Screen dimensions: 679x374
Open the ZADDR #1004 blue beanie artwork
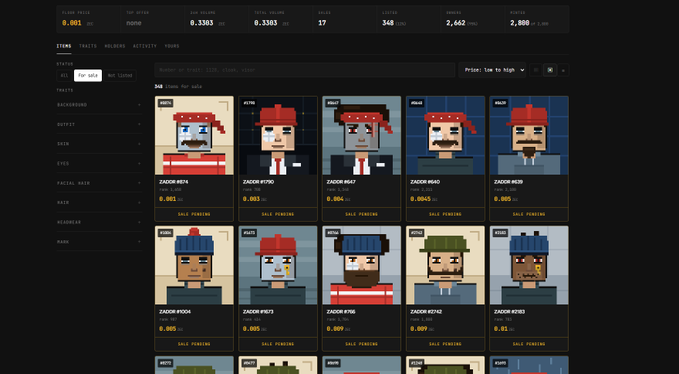[194, 265]
